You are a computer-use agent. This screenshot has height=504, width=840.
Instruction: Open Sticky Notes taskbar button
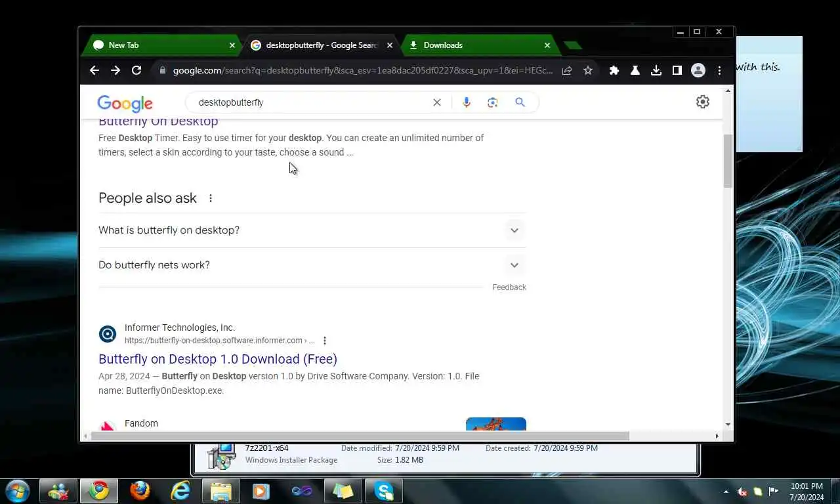point(343,491)
